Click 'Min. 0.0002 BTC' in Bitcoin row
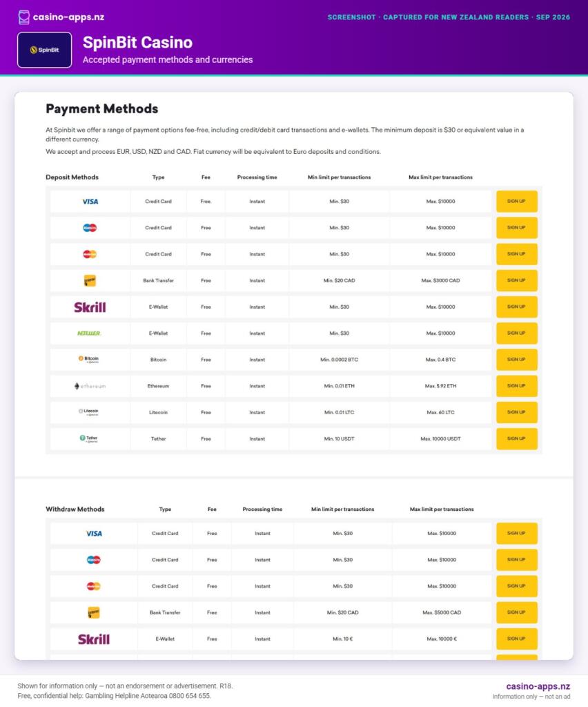 tap(340, 360)
